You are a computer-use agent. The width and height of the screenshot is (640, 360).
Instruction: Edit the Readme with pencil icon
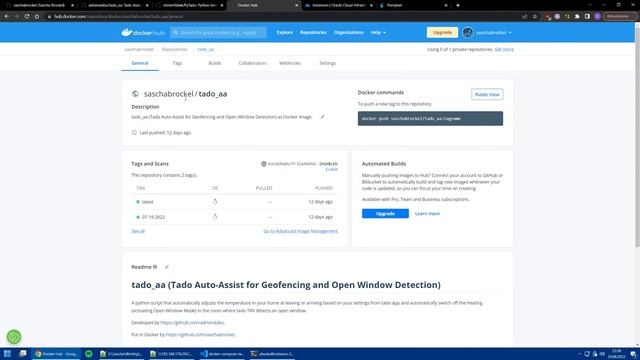pos(167,267)
